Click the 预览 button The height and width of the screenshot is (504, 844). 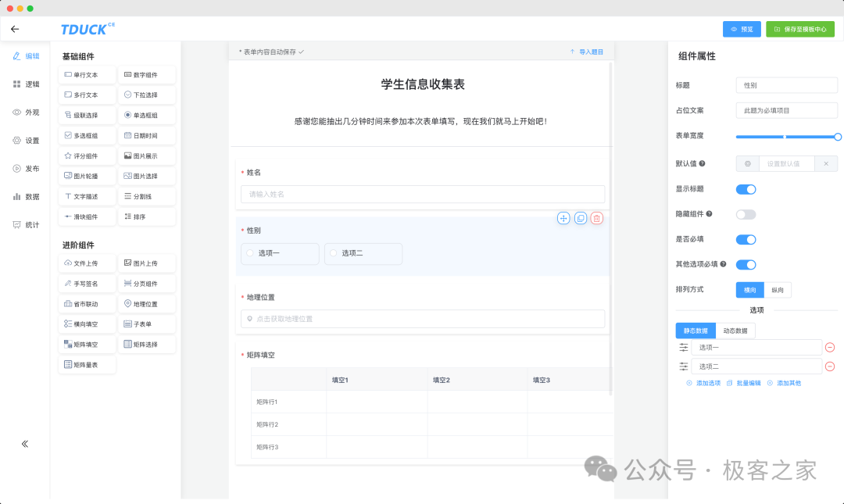click(x=742, y=29)
